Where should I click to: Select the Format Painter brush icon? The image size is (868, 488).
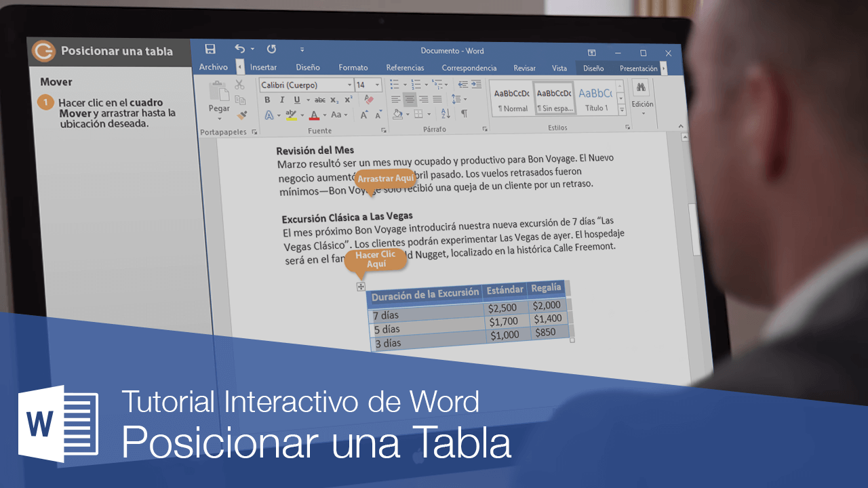[241, 115]
